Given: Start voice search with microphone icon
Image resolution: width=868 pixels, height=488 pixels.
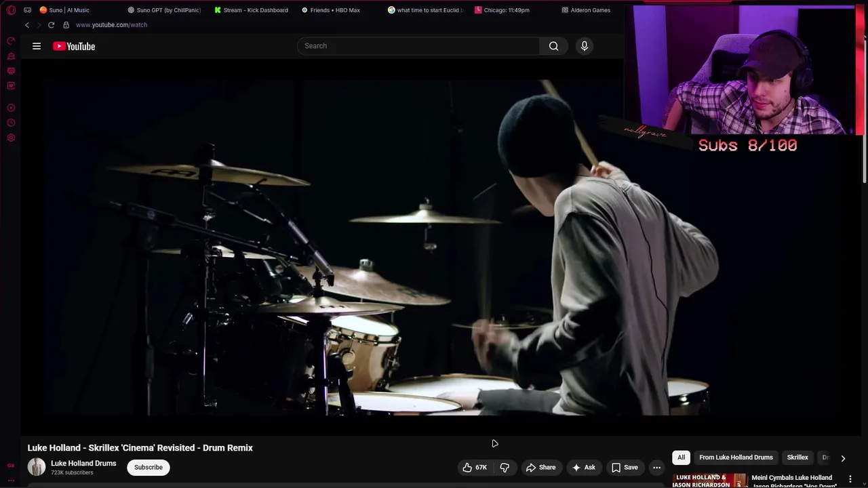Looking at the screenshot, I should tap(585, 46).
